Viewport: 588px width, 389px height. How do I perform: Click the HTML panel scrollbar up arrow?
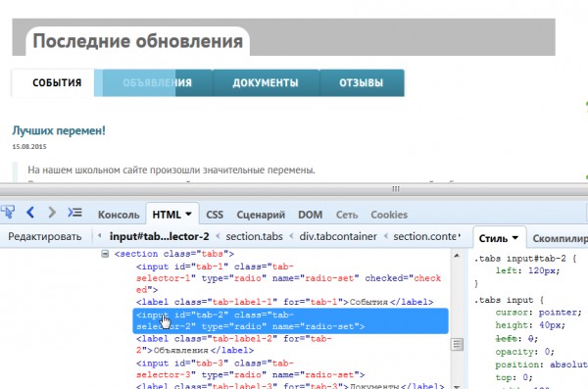coord(457,256)
